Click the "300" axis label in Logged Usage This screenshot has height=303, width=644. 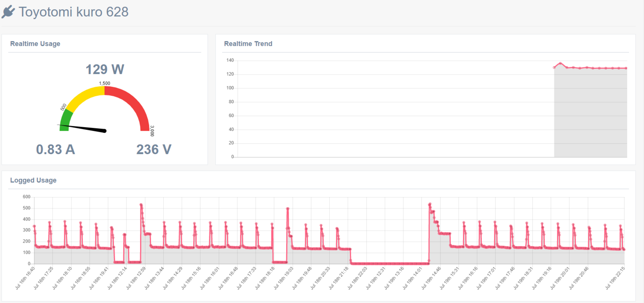[27, 230]
